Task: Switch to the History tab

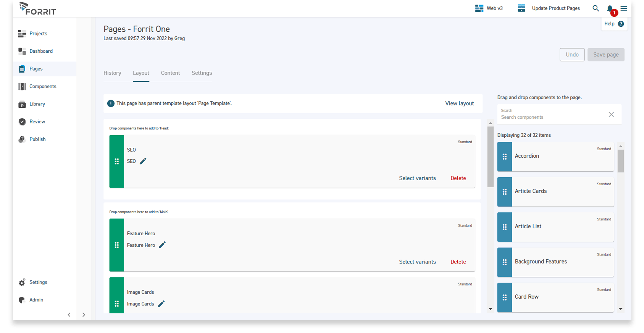Action: [x=112, y=73]
